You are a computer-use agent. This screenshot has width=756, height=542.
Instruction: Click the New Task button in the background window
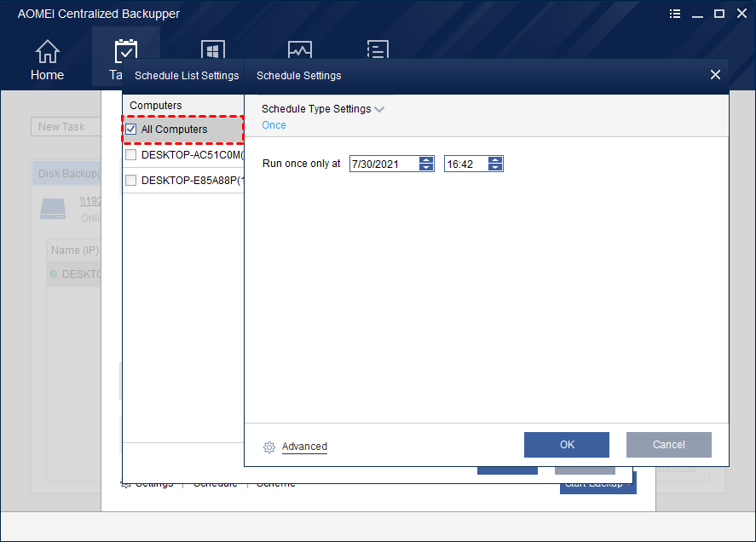point(66,127)
